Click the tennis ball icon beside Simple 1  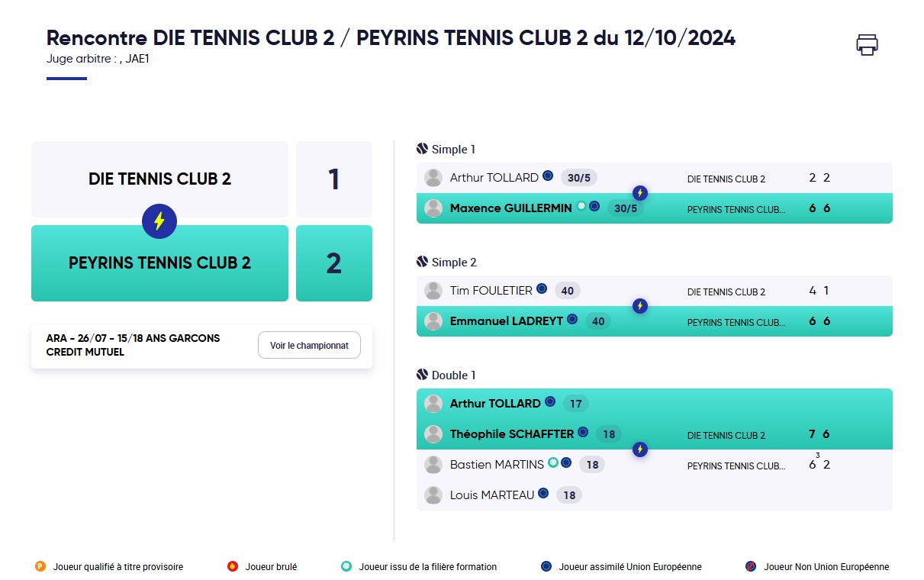[423, 149]
